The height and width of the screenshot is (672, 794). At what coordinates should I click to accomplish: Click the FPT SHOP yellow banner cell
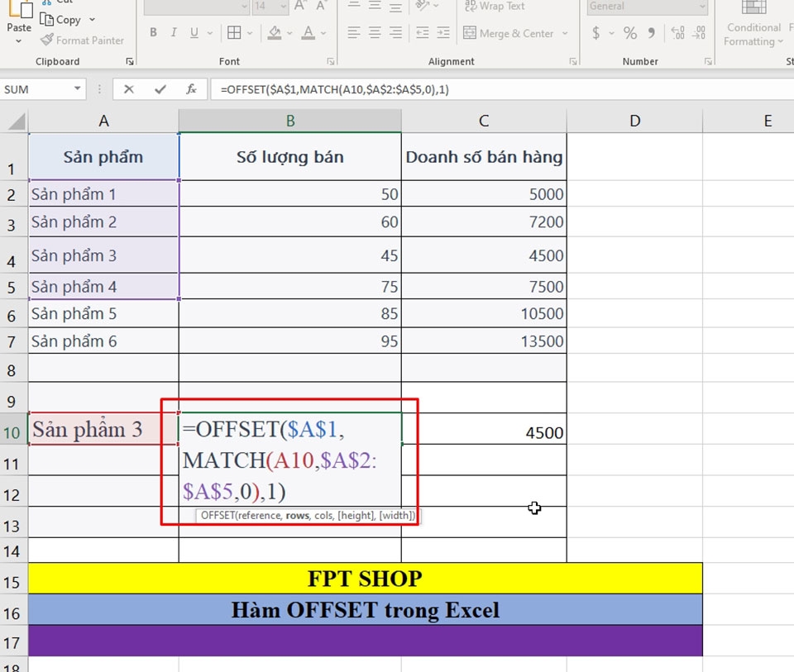366,579
